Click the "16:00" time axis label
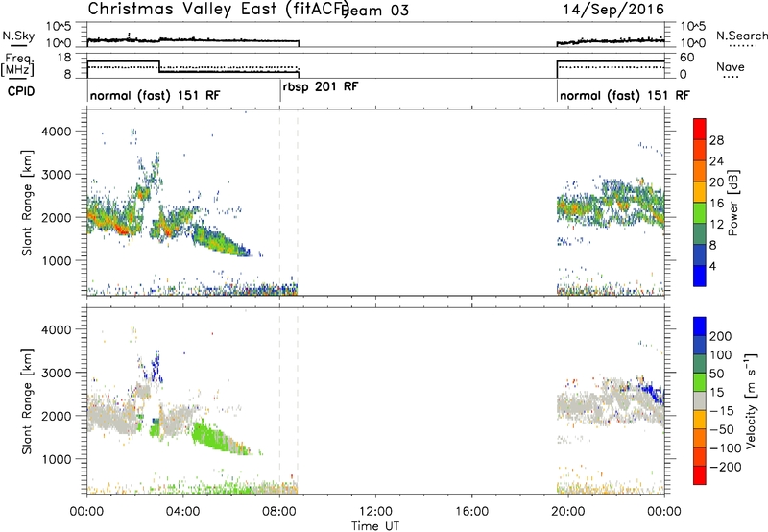This screenshot has width=768, height=532. pyautogui.click(x=472, y=512)
